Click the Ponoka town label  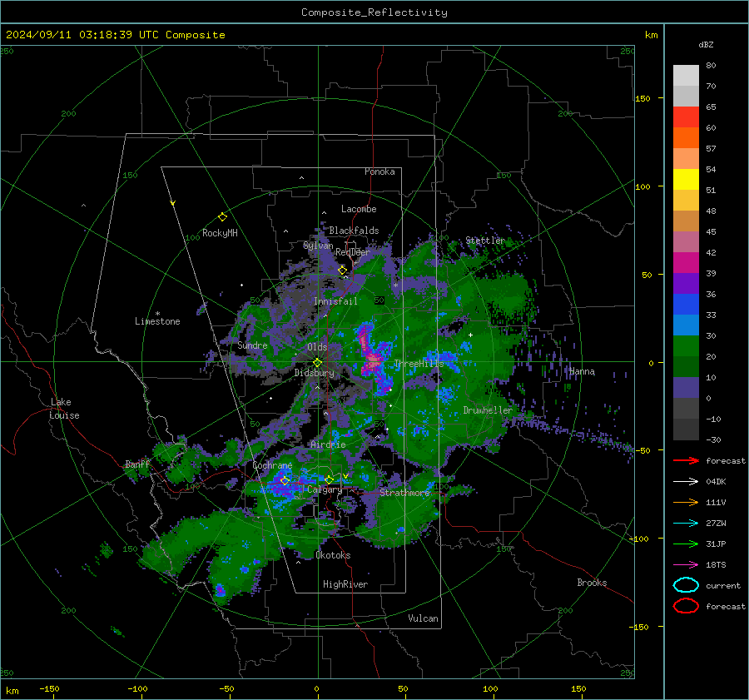tap(379, 172)
